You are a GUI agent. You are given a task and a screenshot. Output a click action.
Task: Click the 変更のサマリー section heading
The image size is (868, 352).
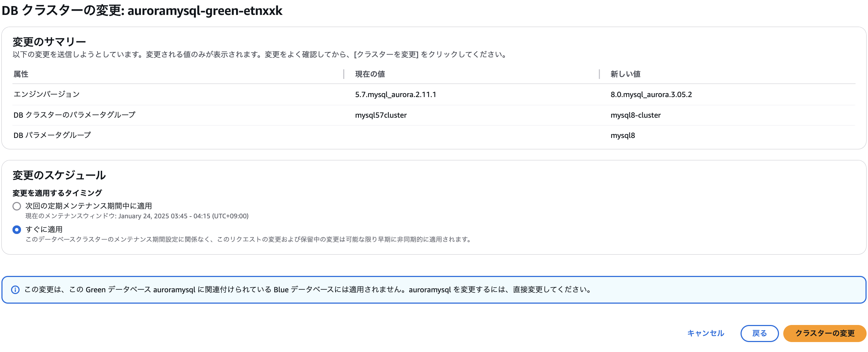click(49, 42)
